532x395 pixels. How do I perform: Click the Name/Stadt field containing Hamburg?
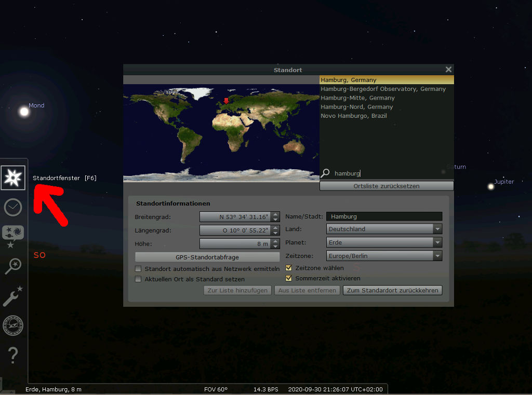(x=384, y=216)
